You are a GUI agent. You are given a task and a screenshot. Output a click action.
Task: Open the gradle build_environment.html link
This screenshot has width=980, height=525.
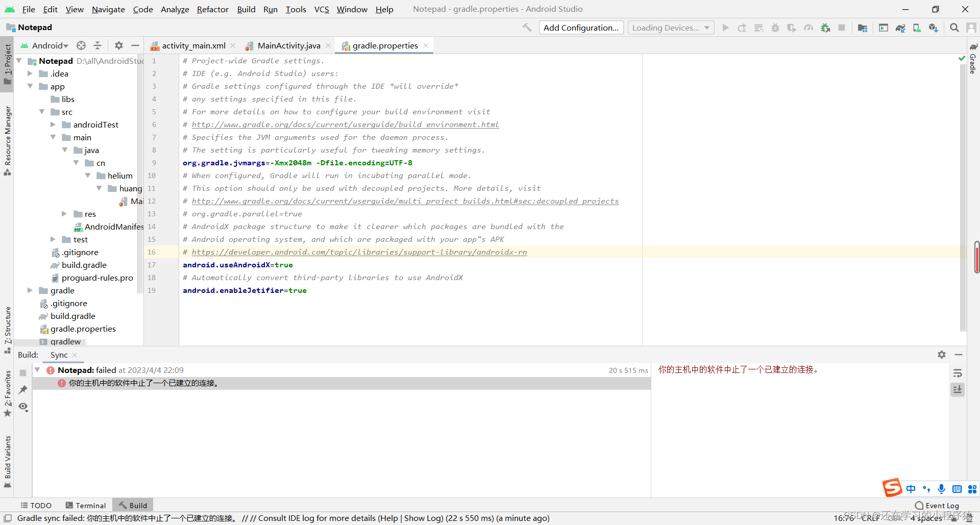pos(345,124)
